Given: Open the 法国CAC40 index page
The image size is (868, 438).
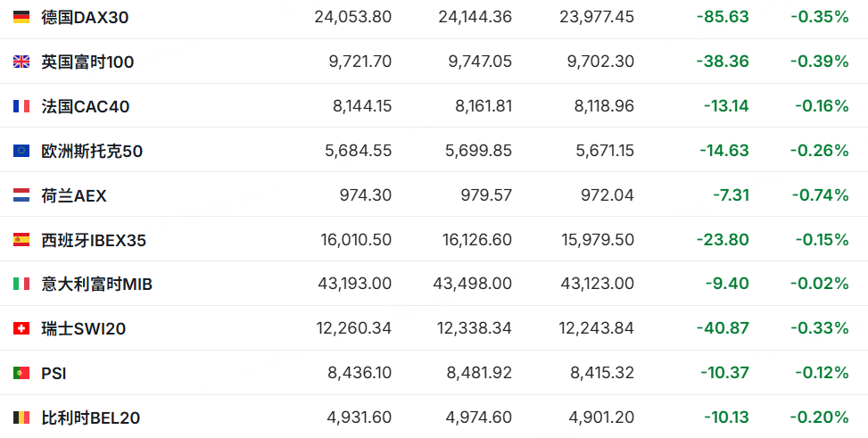Looking at the screenshot, I should [x=85, y=106].
